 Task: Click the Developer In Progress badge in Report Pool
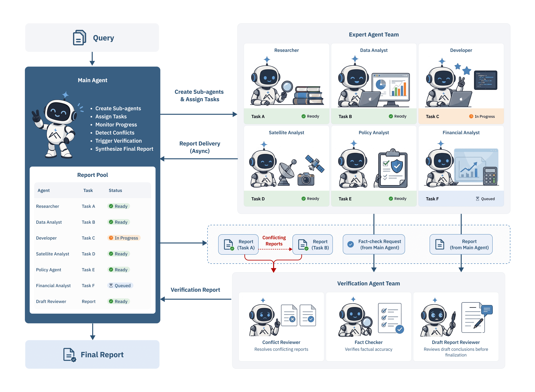point(124,238)
